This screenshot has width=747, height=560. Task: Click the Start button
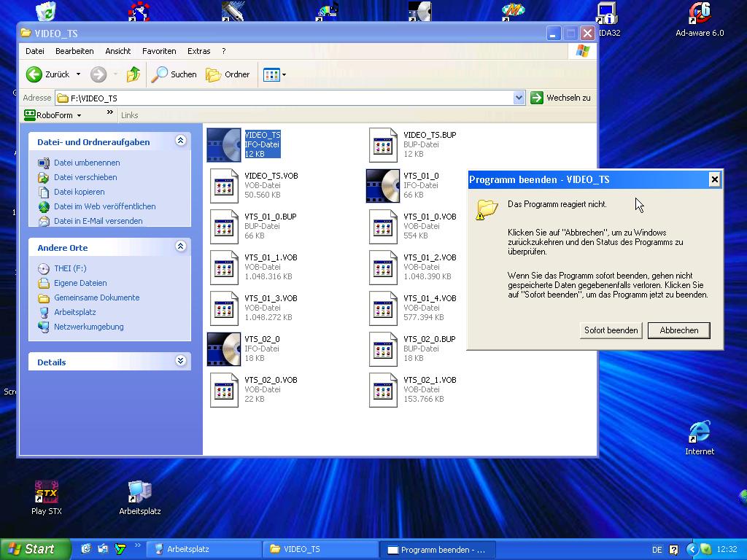tap(35, 549)
